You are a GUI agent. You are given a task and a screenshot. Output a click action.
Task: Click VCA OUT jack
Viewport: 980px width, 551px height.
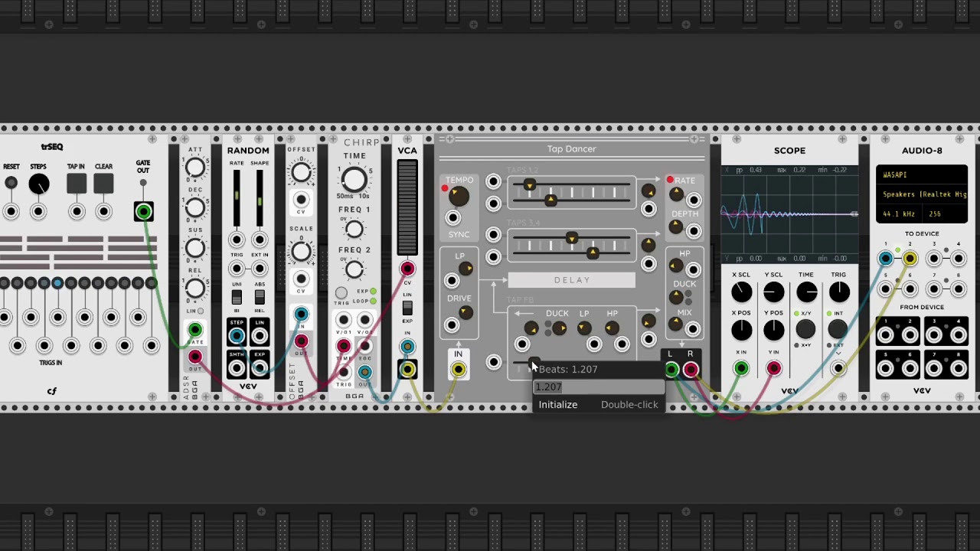coord(407,370)
